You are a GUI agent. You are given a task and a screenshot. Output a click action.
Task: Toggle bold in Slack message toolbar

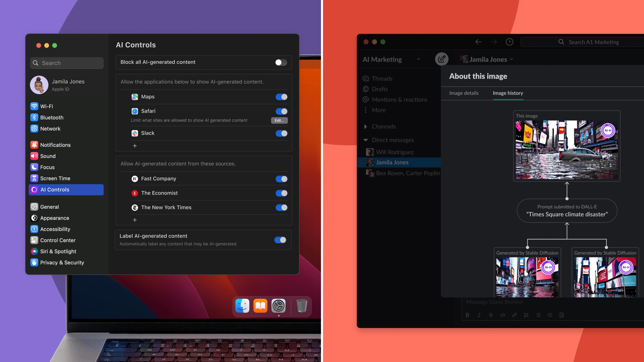click(x=467, y=315)
